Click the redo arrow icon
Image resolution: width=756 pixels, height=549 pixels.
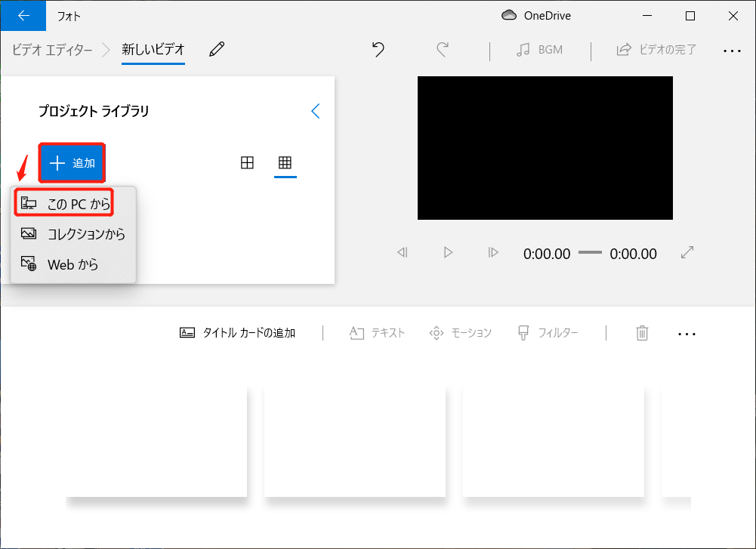(x=443, y=49)
